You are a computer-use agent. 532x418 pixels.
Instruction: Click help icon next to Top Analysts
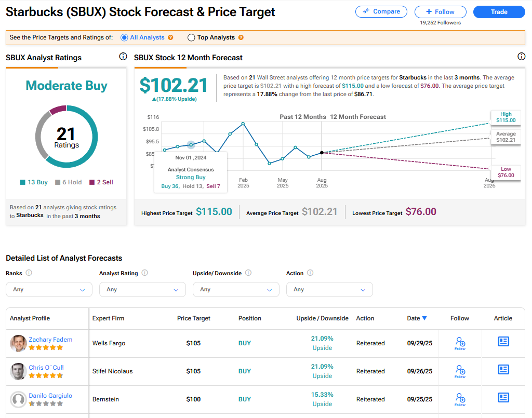pos(241,37)
